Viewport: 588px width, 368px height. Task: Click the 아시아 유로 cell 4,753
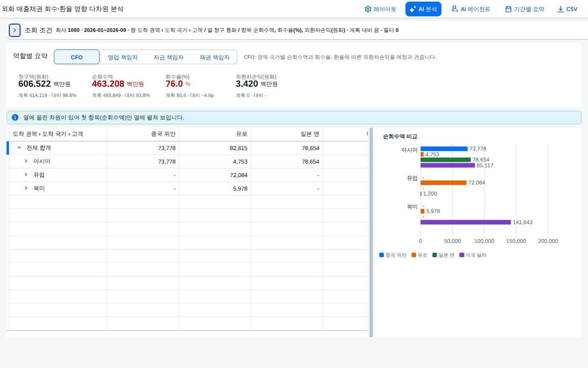[215, 161]
